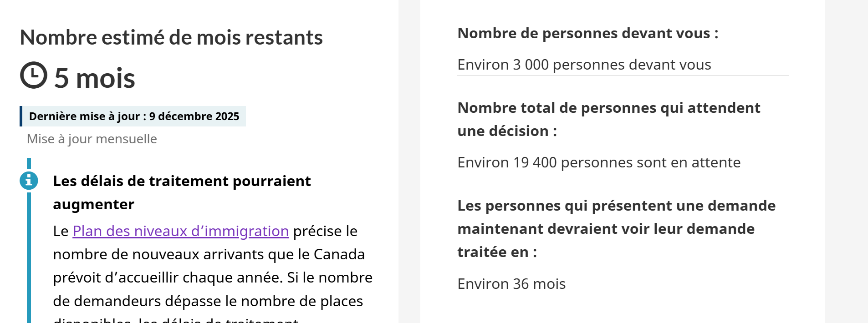868x323 pixels.
Task: Select the Environ 36 mois value
Action: 511,284
